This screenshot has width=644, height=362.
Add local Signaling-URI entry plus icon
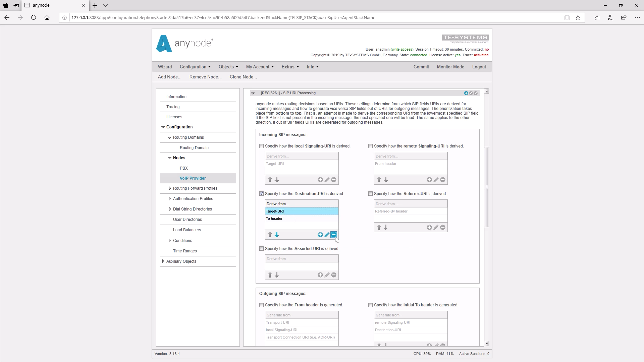click(320, 180)
